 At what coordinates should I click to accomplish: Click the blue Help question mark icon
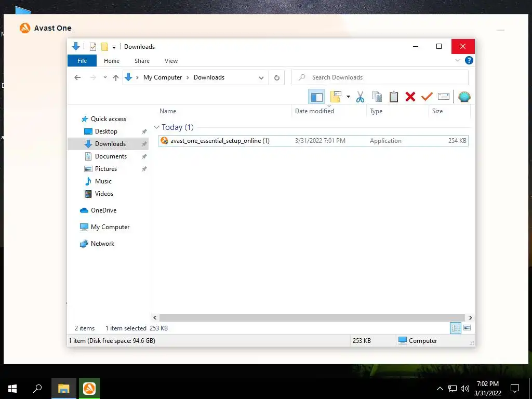pos(469,60)
